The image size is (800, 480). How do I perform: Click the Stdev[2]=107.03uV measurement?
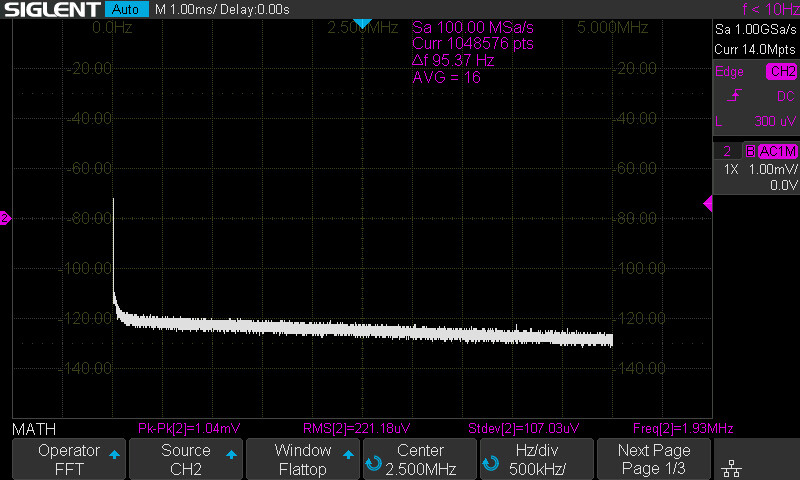point(524,428)
